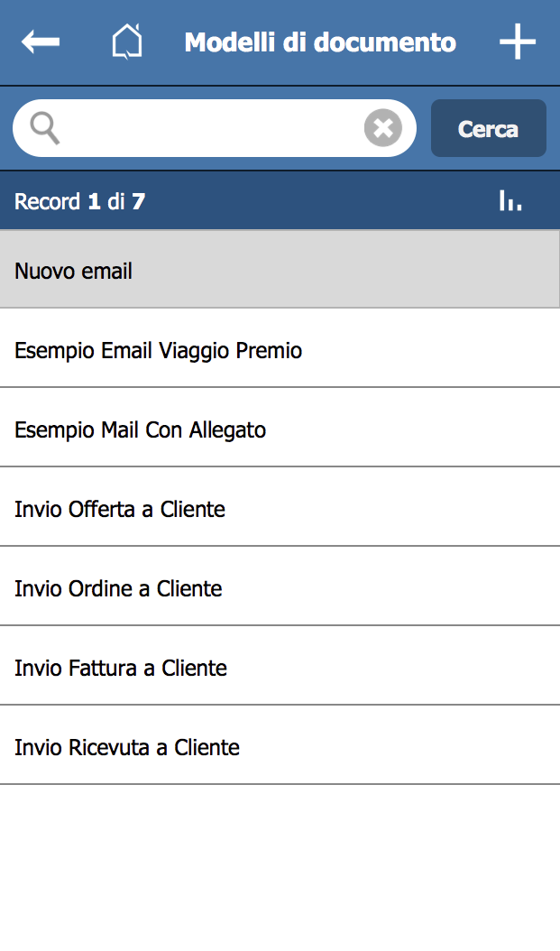Open Invio Fattura a Cliente template

pyautogui.click(x=280, y=667)
